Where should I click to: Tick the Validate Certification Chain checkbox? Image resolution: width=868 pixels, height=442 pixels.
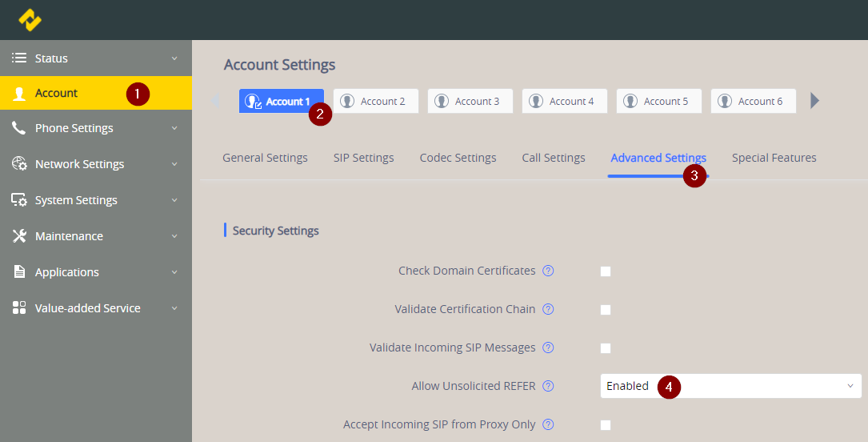click(606, 310)
